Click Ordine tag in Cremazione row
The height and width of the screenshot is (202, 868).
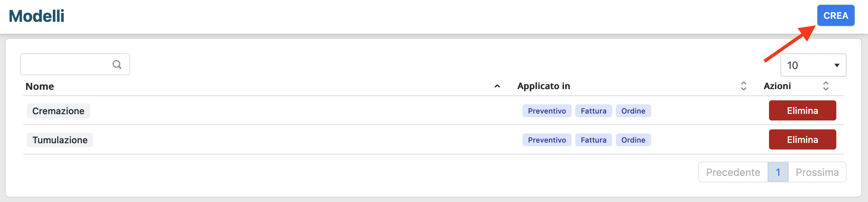633,111
